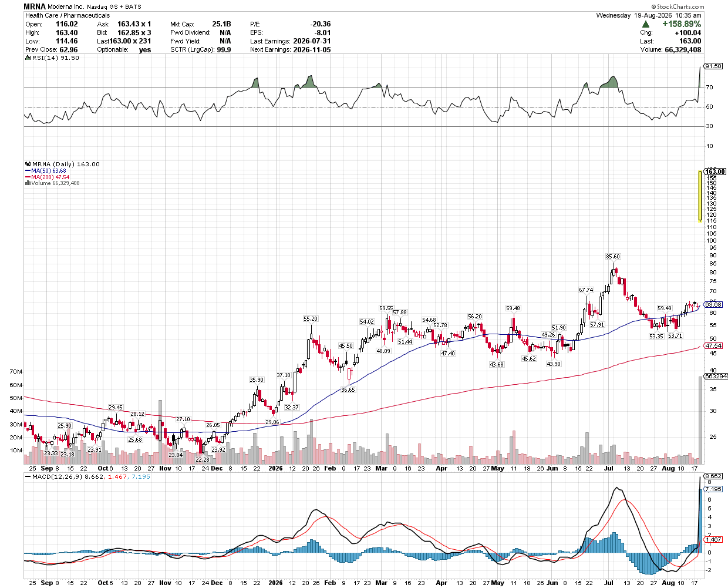The image size is (728, 588).
Task: Click the 22.28 low price label
Action: click(x=203, y=459)
